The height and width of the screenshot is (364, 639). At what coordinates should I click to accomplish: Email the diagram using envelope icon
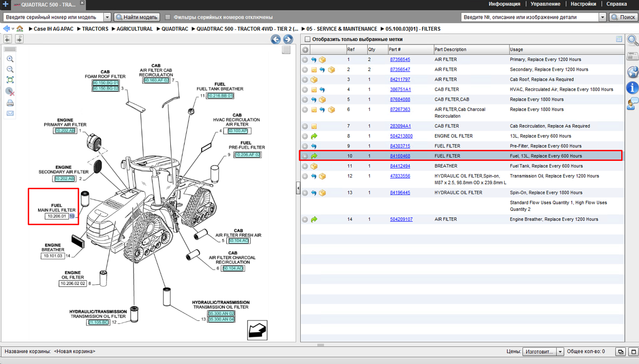click(10, 113)
